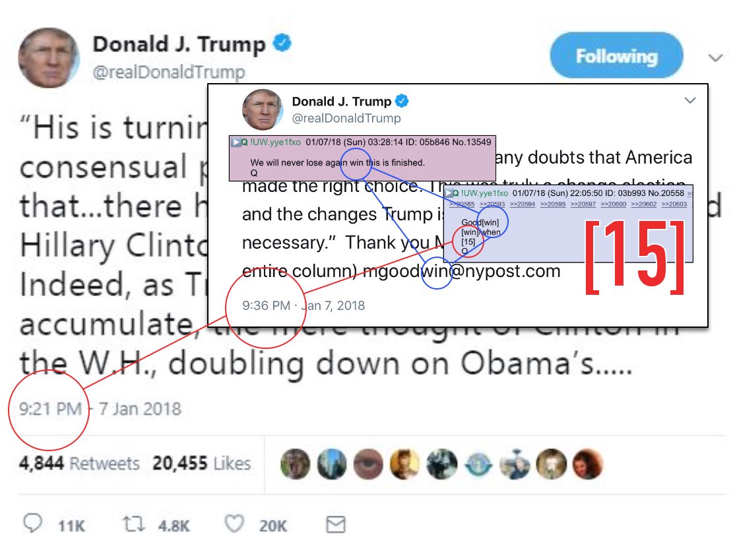Click the envelope direct message icon
Viewport: 735px width, 560px height.
[336, 524]
